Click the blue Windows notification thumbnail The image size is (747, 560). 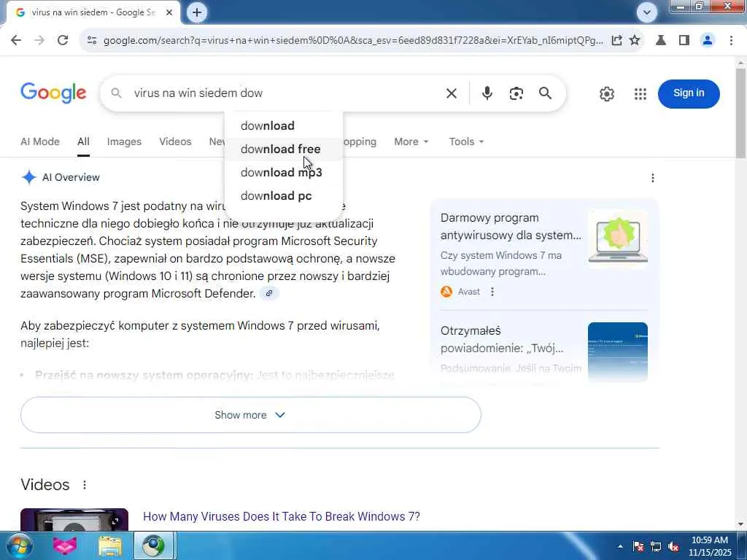point(618,351)
